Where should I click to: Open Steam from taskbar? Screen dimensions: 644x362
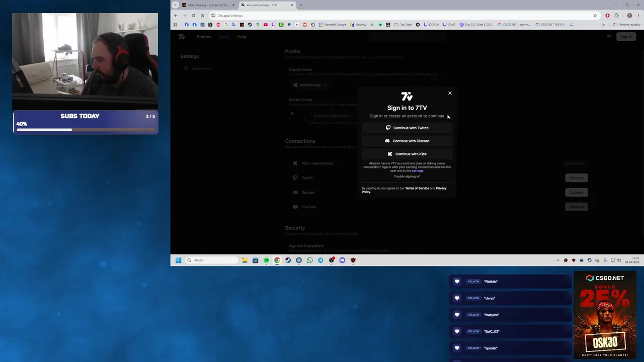point(288,260)
